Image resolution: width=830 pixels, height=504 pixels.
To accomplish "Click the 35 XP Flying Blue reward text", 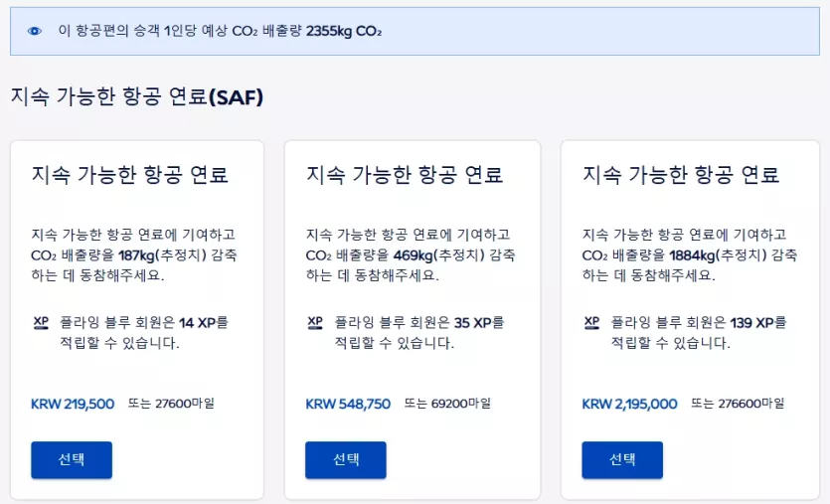I will tap(418, 333).
